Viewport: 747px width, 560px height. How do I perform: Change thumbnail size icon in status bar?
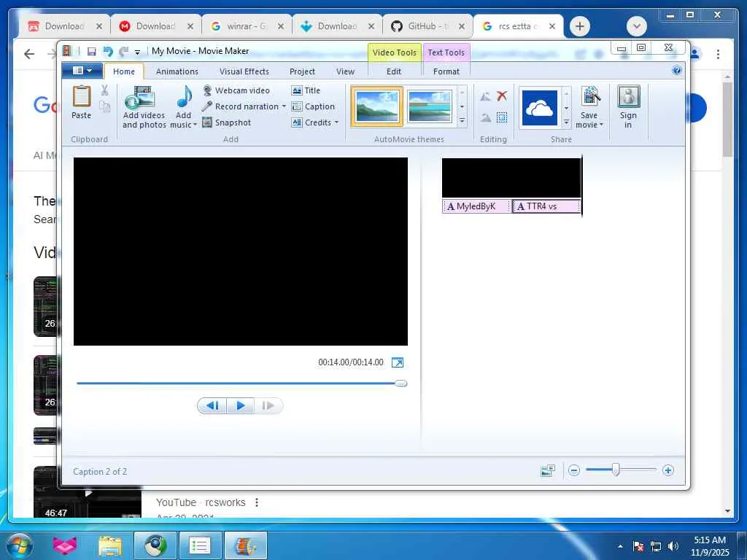tap(548, 471)
